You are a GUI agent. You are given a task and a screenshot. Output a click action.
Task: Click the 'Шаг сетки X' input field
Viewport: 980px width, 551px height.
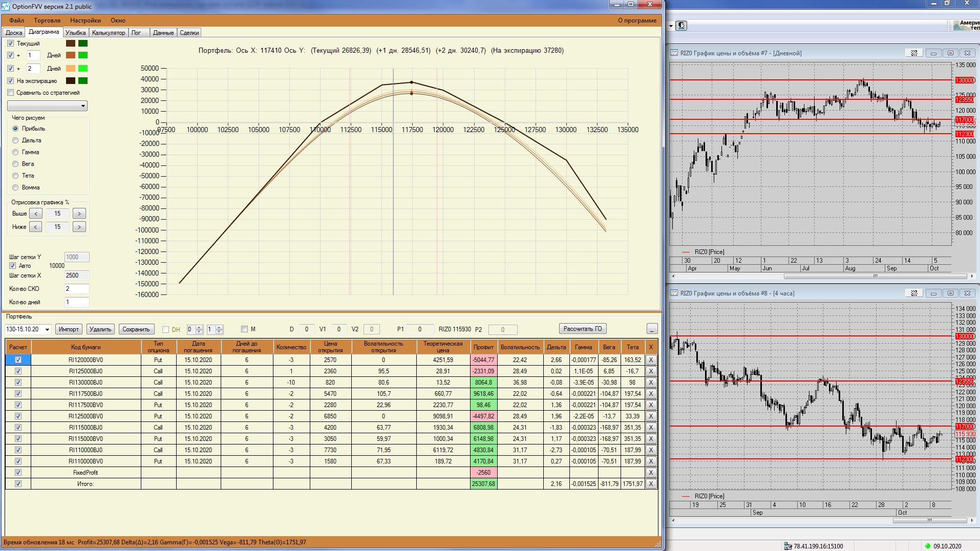point(77,275)
